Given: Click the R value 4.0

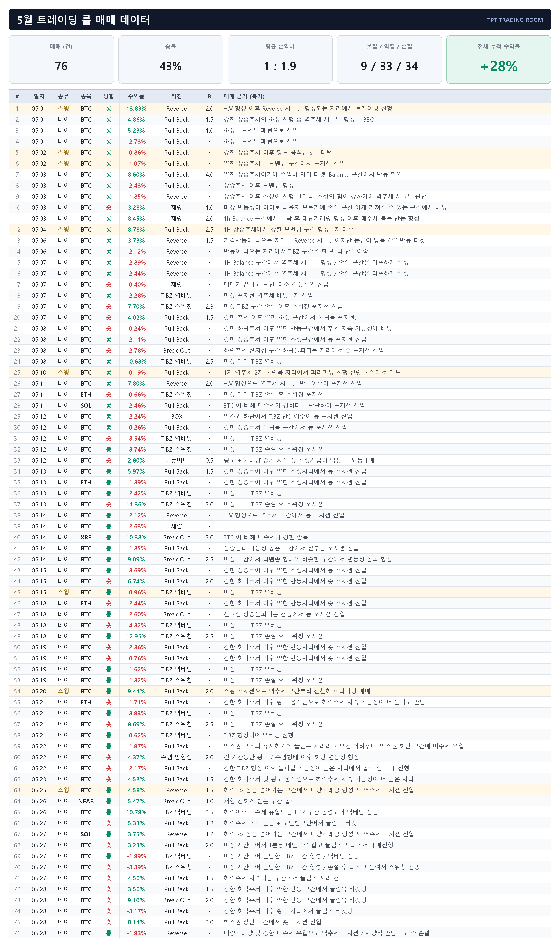Looking at the screenshot, I should click(x=209, y=175).
